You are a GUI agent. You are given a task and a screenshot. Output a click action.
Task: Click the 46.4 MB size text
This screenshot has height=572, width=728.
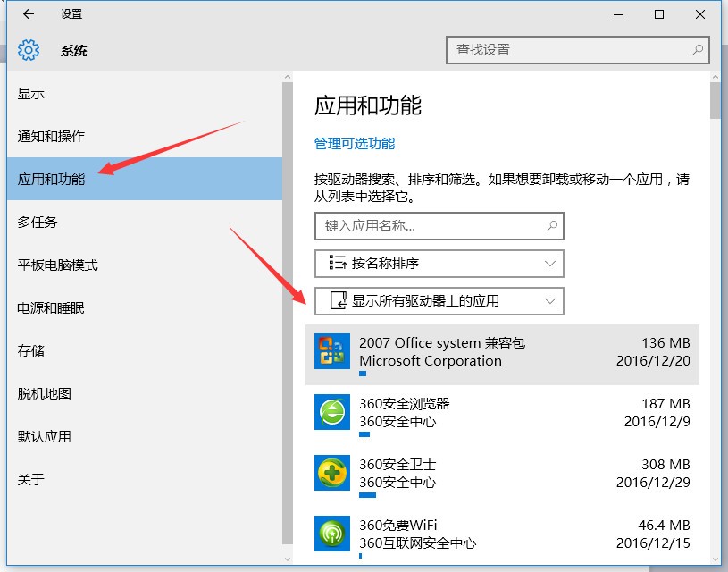pyautogui.click(x=664, y=525)
